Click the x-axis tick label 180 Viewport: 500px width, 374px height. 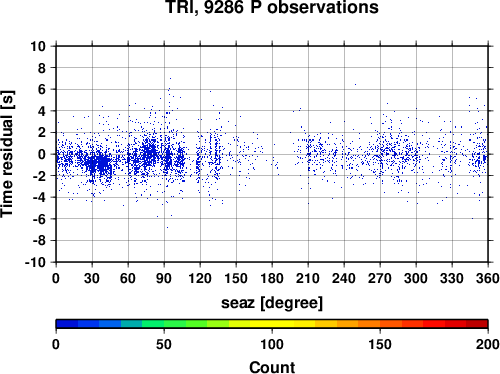(x=272, y=278)
